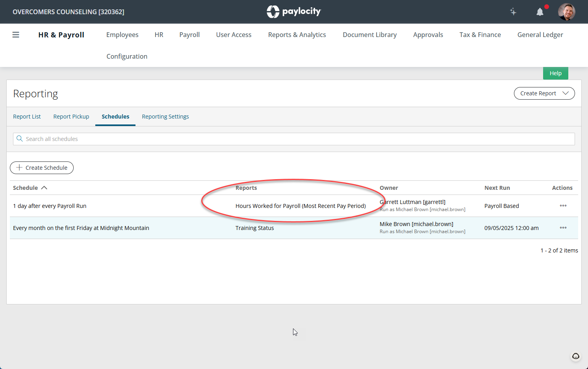The height and width of the screenshot is (369, 588).
Task: Focus the Search all schedules field
Action: pyautogui.click(x=294, y=139)
